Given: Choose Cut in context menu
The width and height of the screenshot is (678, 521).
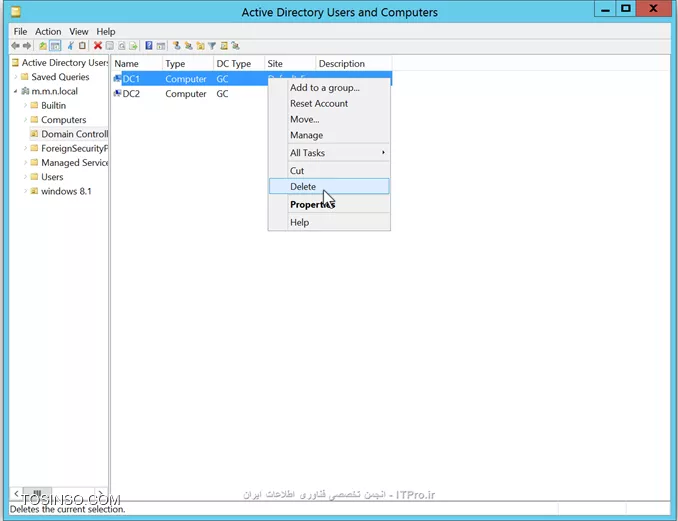Looking at the screenshot, I should (x=329, y=171).
